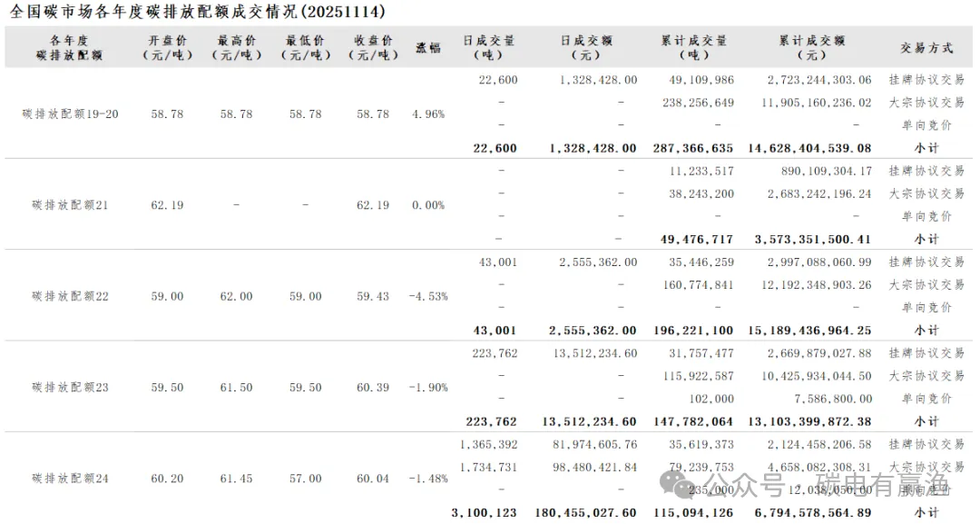Select the 碳排放配额23 row label

(70, 387)
